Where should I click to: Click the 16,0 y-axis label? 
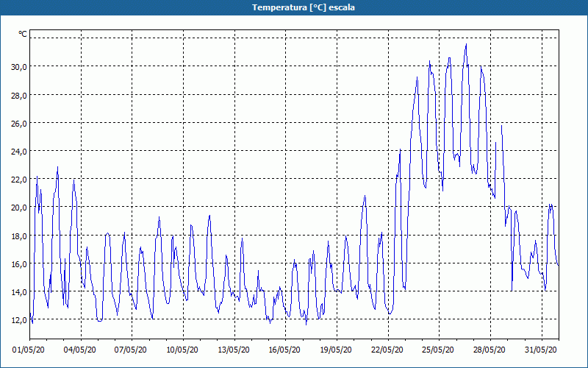[19, 264]
